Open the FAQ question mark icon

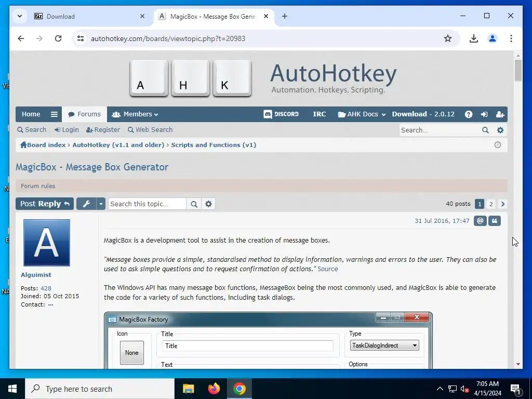click(x=469, y=114)
